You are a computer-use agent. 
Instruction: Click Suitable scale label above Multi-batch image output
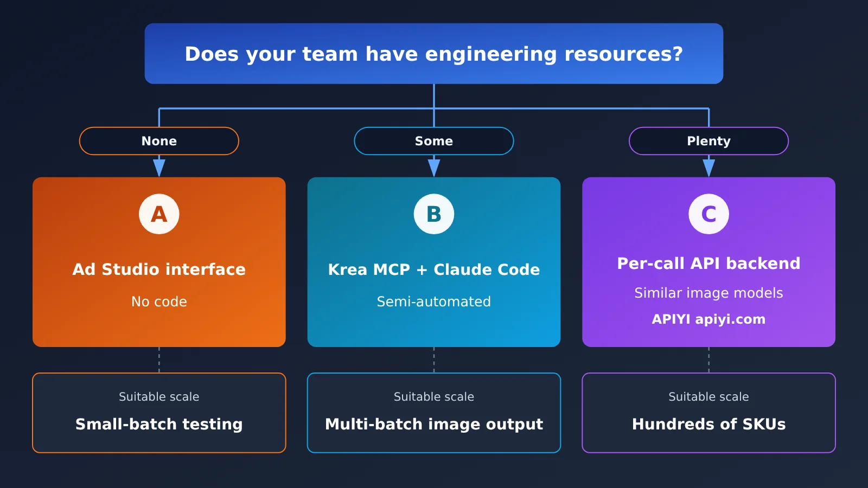(x=434, y=397)
